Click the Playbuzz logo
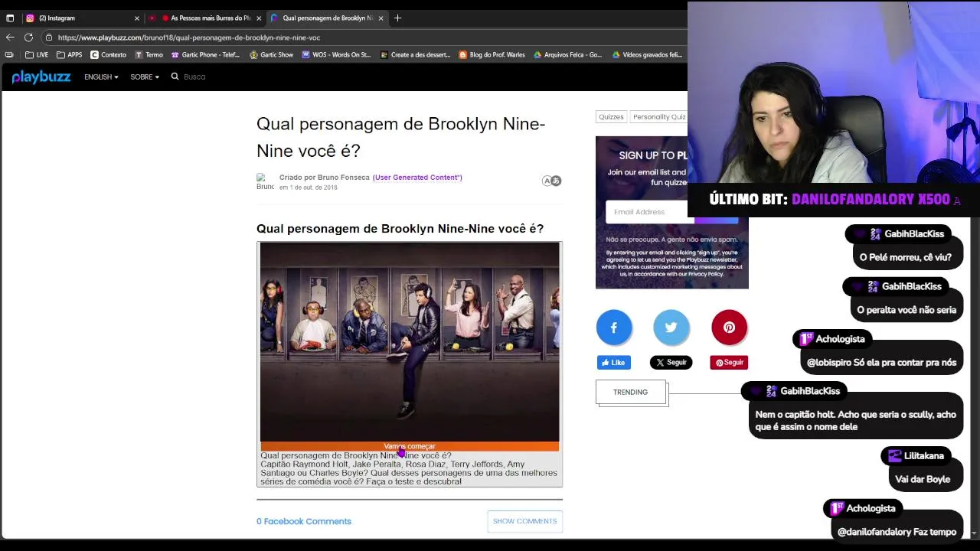This screenshot has height=551, width=980. (x=41, y=77)
